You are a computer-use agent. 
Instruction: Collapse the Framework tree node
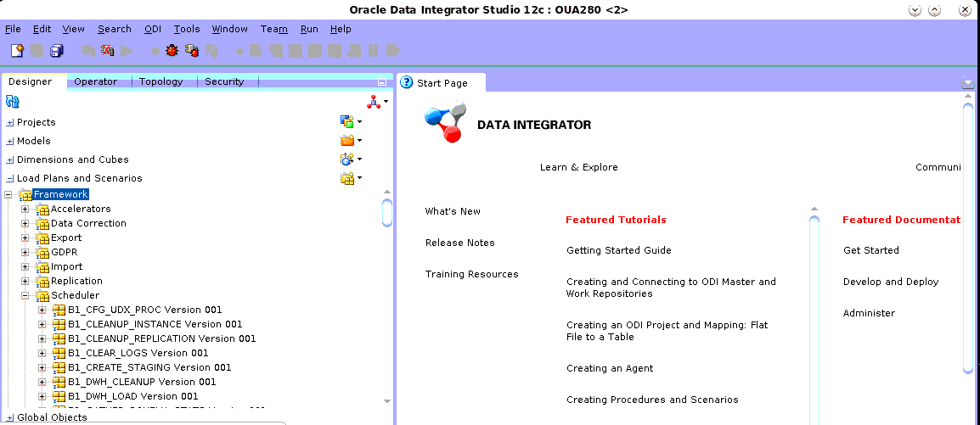pos(8,195)
